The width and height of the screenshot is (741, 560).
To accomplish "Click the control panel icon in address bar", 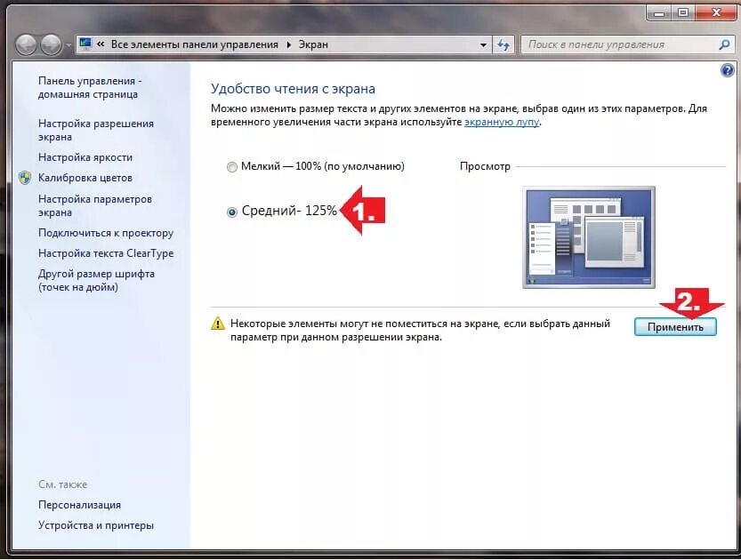I will 85,44.
